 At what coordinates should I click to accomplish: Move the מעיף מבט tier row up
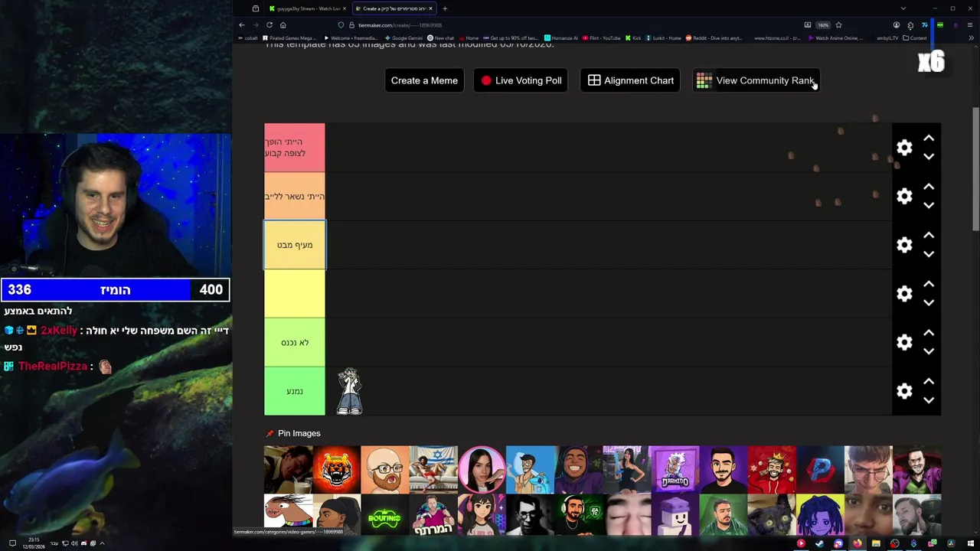click(x=929, y=236)
